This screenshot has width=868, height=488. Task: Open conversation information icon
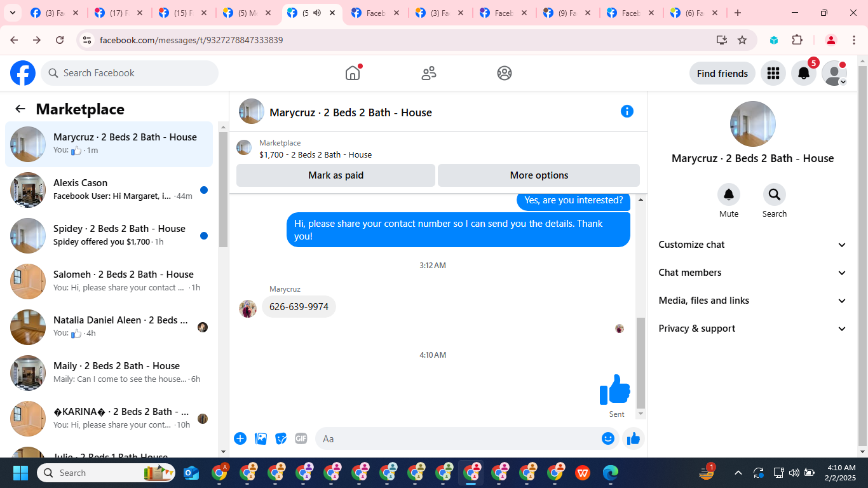[627, 111]
